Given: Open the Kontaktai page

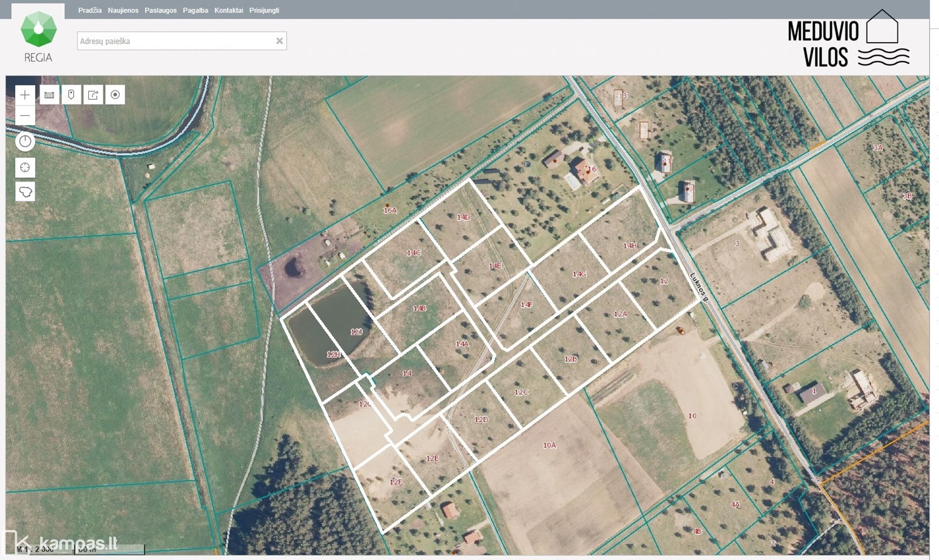Looking at the screenshot, I should click(x=228, y=10).
